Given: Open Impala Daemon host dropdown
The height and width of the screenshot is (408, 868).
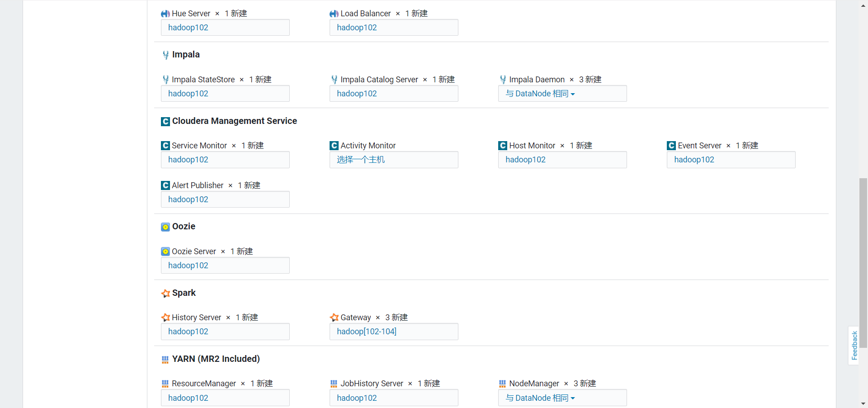Looking at the screenshot, I should [x=562, y=94].
